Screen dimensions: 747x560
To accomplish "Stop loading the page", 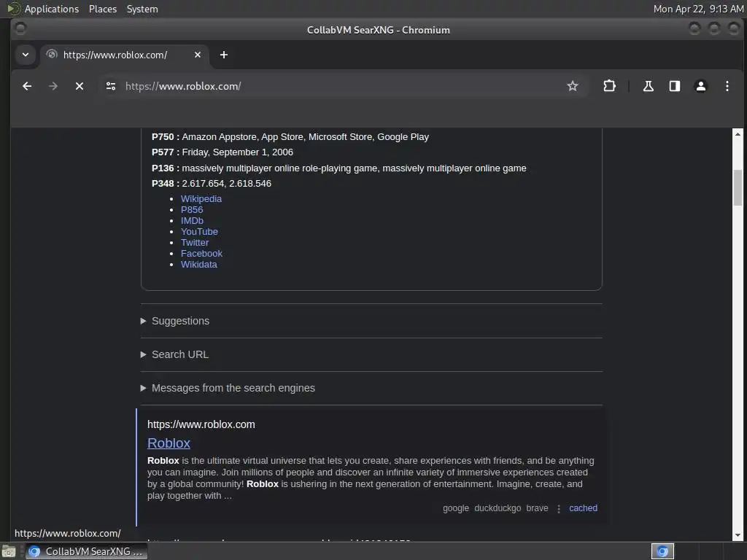I will (x=80, y=86).
